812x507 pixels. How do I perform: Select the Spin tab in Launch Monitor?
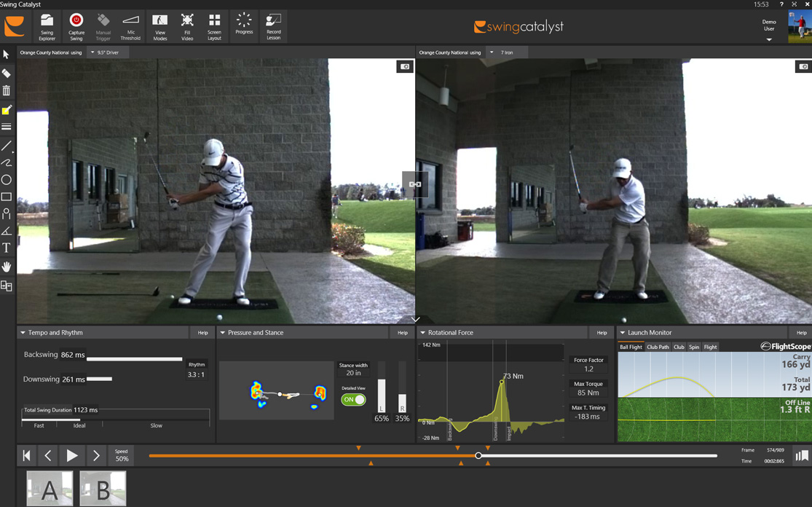pos(694,347)
